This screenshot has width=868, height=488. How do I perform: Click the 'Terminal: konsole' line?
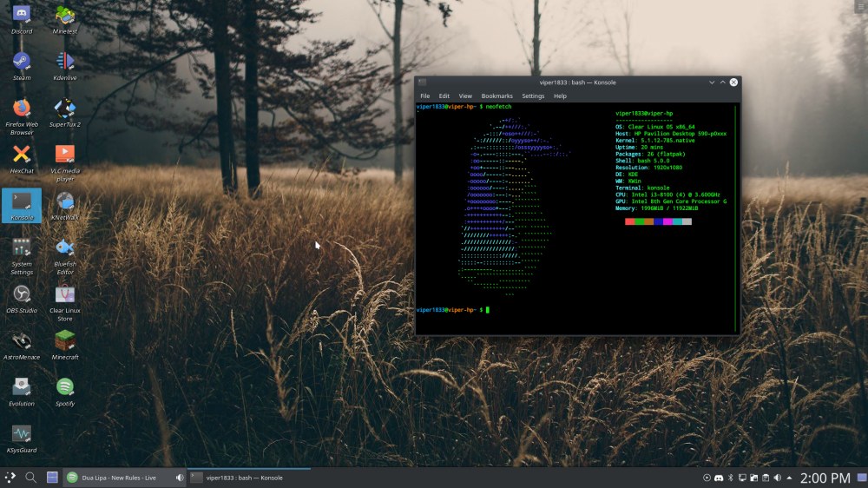click(642, 188)
